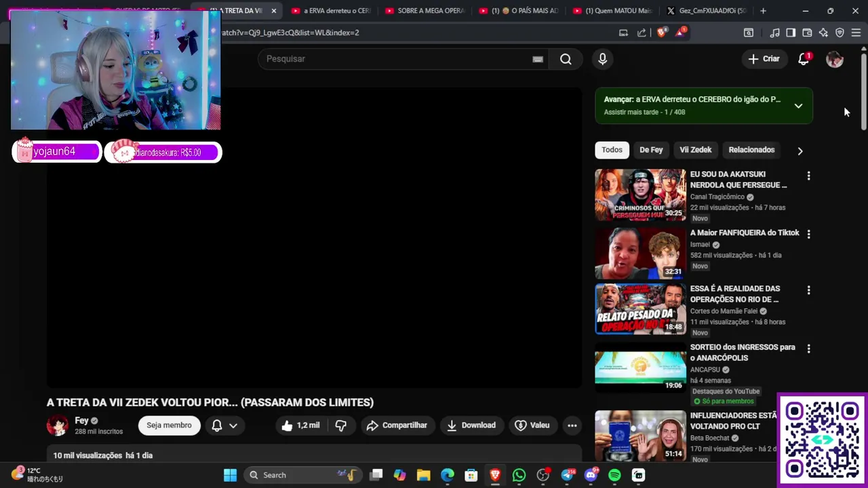Click the install app icon in address bar

click(x=623, y=33)
